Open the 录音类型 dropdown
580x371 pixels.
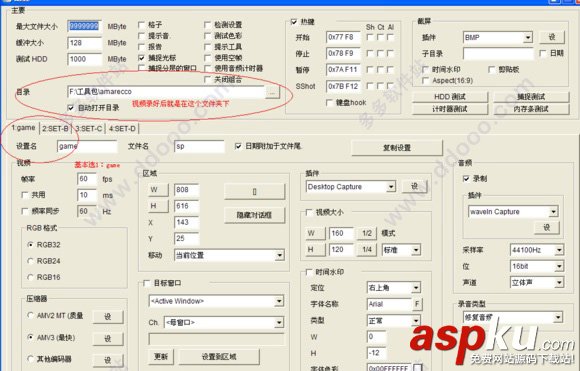pos(558,317)
